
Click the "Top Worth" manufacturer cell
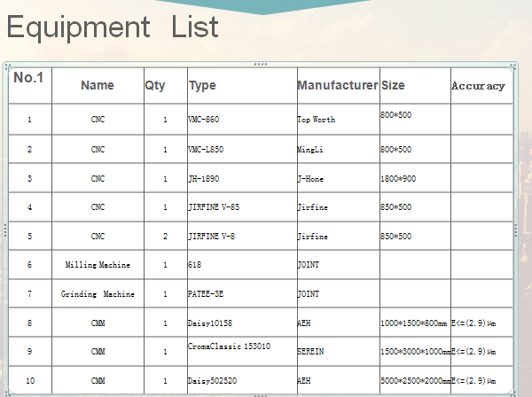point(317,119)
